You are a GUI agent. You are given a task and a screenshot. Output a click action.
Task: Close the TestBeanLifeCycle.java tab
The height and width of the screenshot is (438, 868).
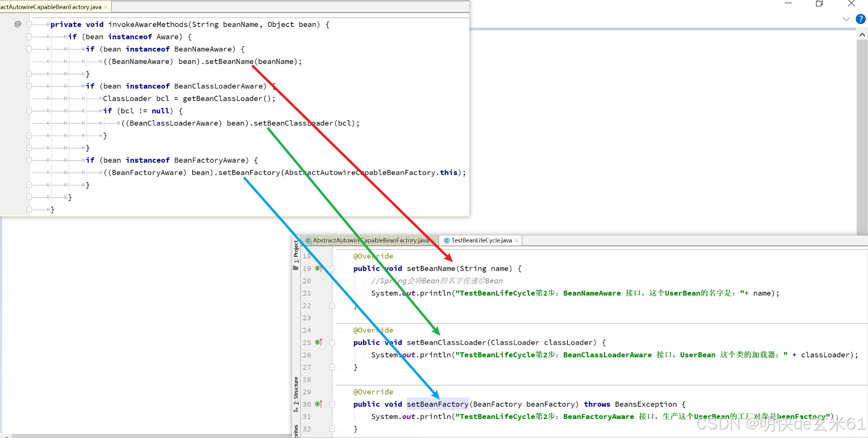(x=517, y=240)
